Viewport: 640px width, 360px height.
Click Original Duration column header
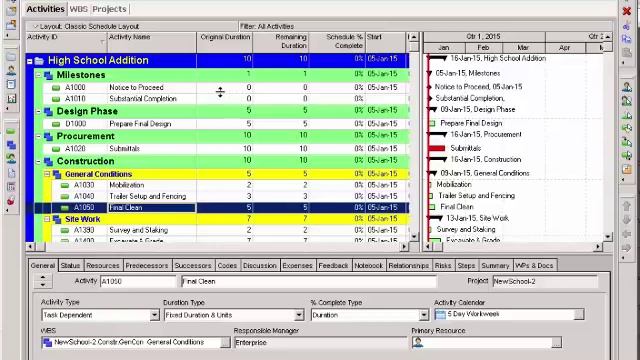click(x=224, y=42)
